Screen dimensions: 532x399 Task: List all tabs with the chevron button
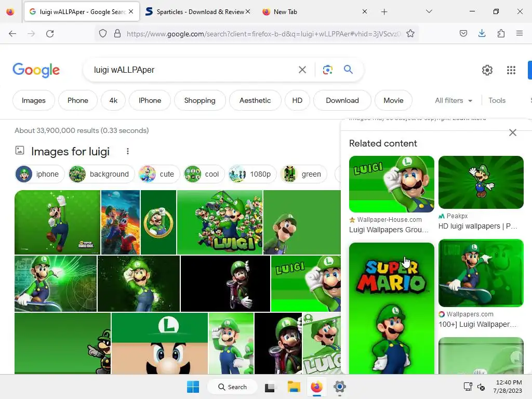[x=429, y=11]
